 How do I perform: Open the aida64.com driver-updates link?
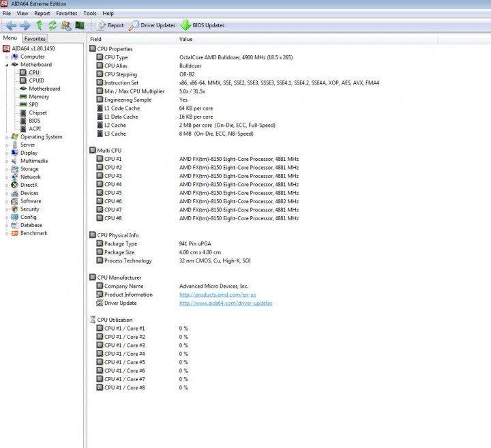[226, 303]
